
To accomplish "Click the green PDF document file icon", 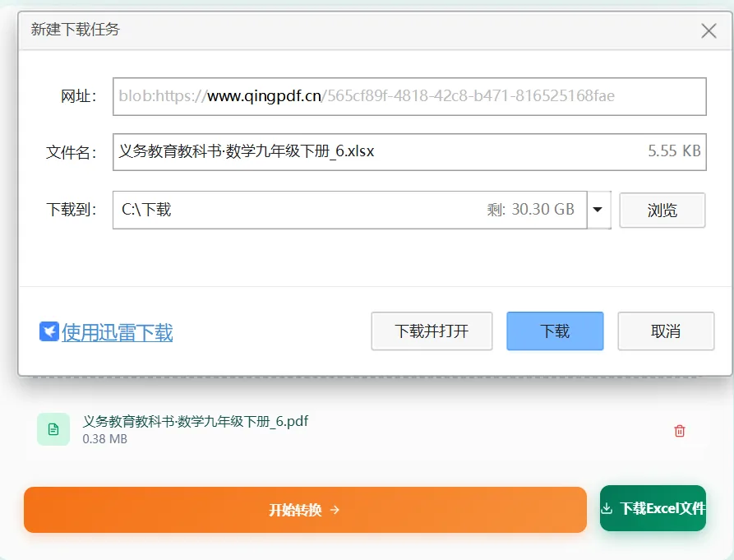I will click(x=53, y=429).
